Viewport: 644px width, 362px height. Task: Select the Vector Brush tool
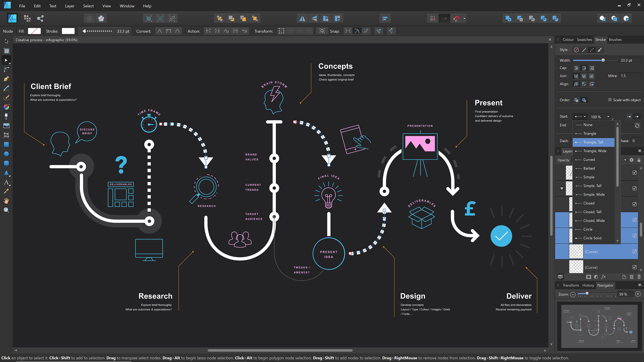pos(6,97)
